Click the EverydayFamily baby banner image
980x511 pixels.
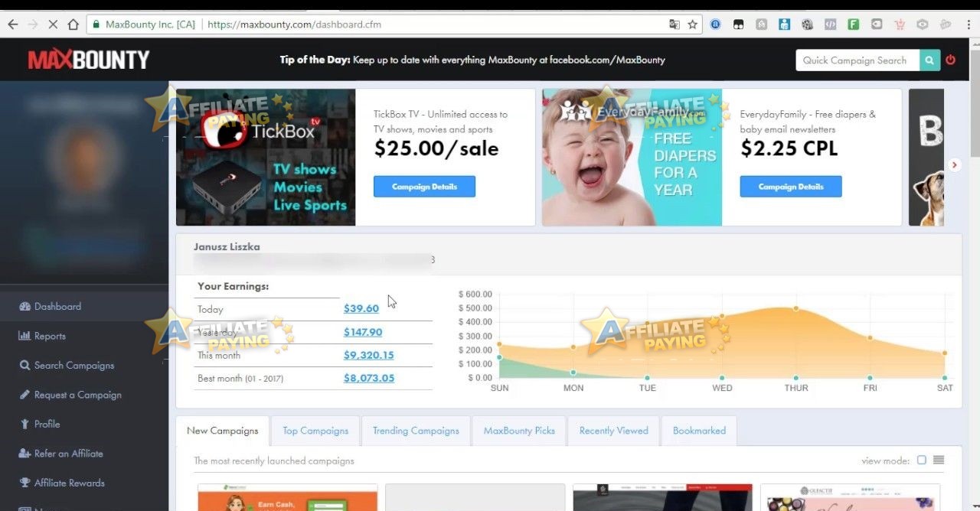(x=632, y=157)
